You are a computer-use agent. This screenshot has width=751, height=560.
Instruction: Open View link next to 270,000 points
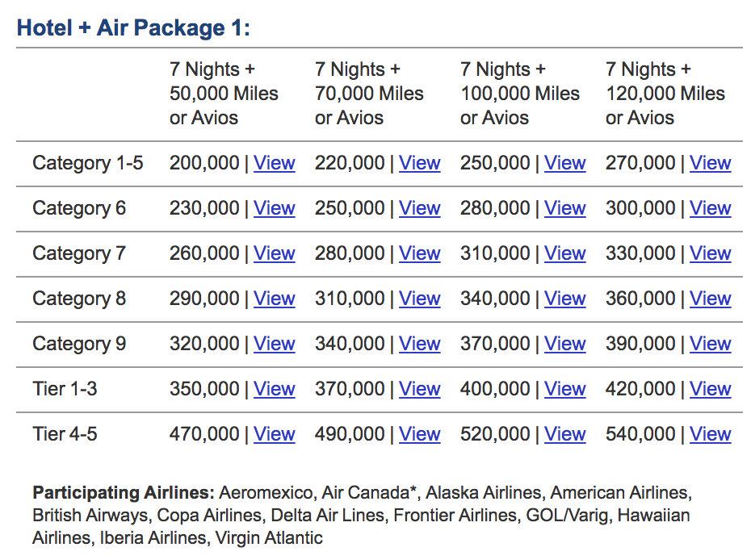tap(710, 163)
